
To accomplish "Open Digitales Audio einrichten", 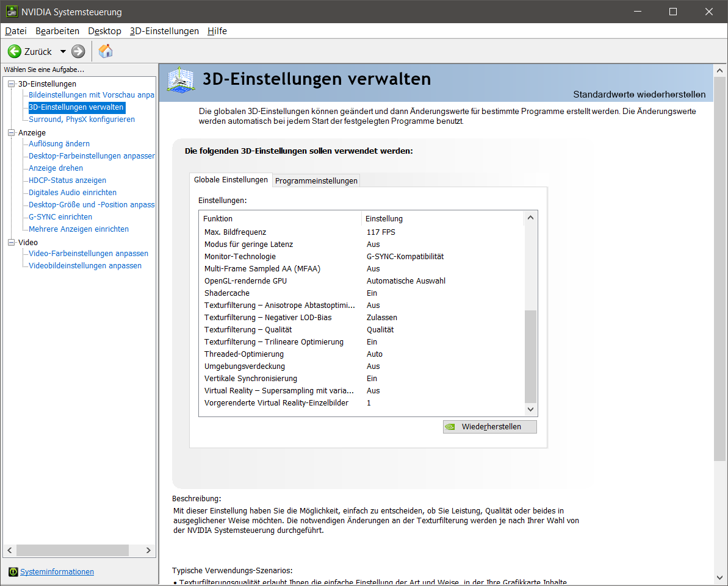I will [73, 192].
